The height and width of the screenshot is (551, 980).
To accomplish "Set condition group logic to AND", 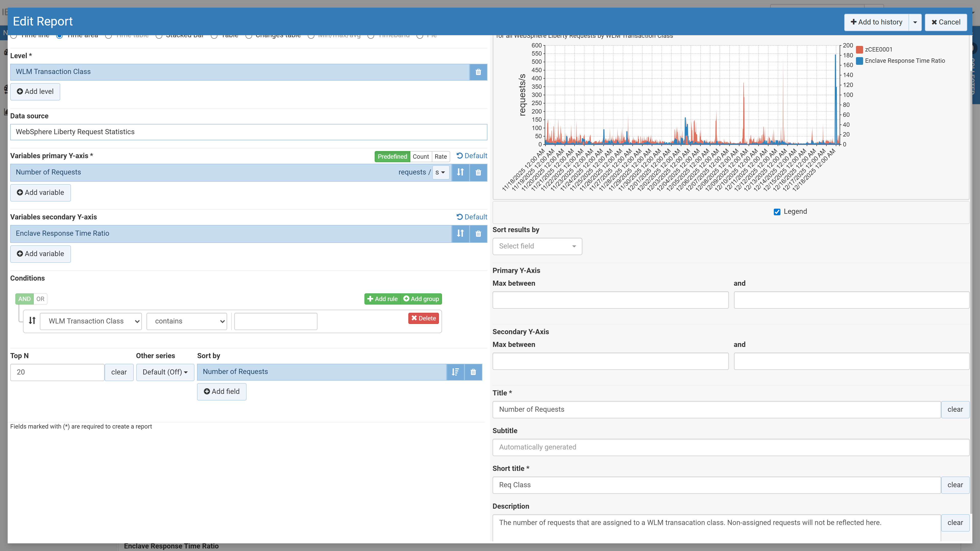I will (24, 299).
